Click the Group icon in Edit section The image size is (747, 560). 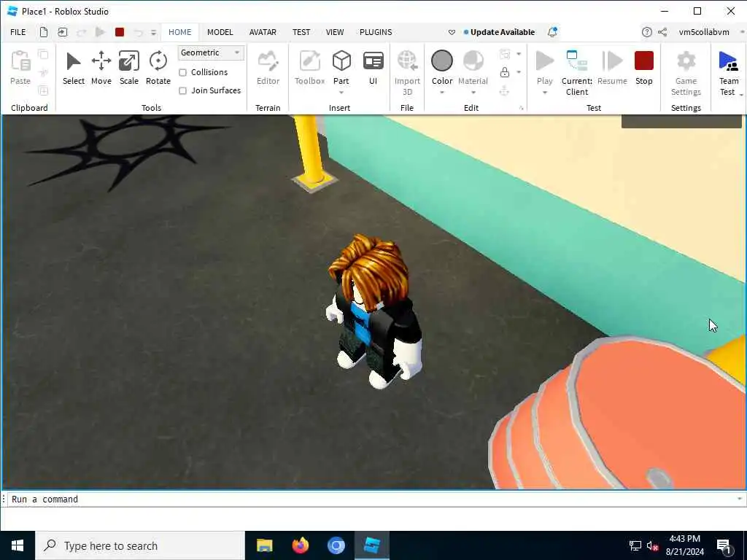pyautogui.click(x=505, y=54)
